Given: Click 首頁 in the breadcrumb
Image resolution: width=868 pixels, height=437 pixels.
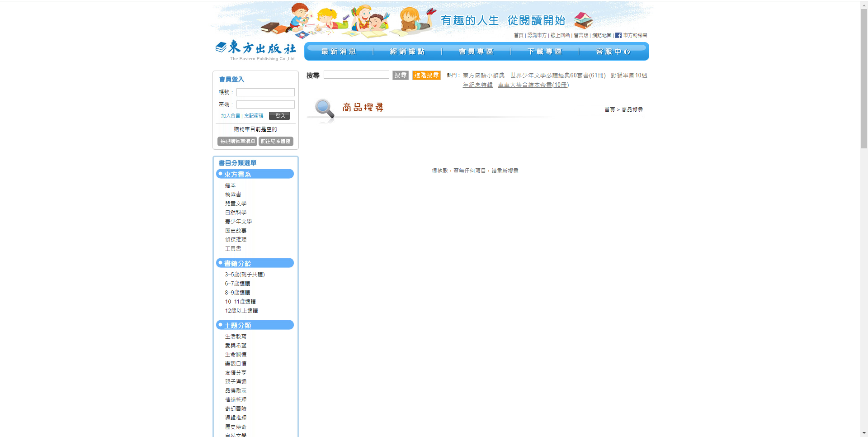Looking at the screenshot, I should [609, 110].
